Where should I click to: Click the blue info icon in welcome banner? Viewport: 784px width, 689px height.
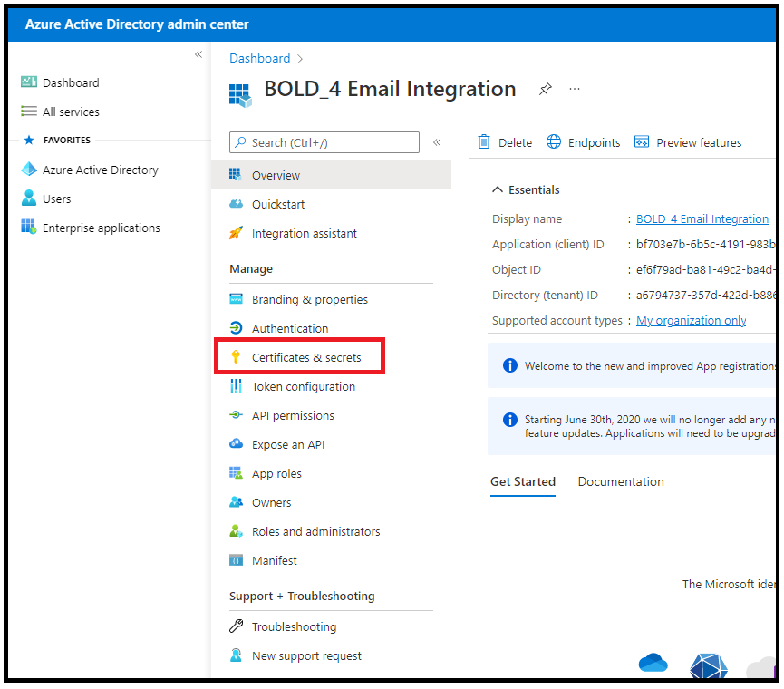(x=509, y=365)
